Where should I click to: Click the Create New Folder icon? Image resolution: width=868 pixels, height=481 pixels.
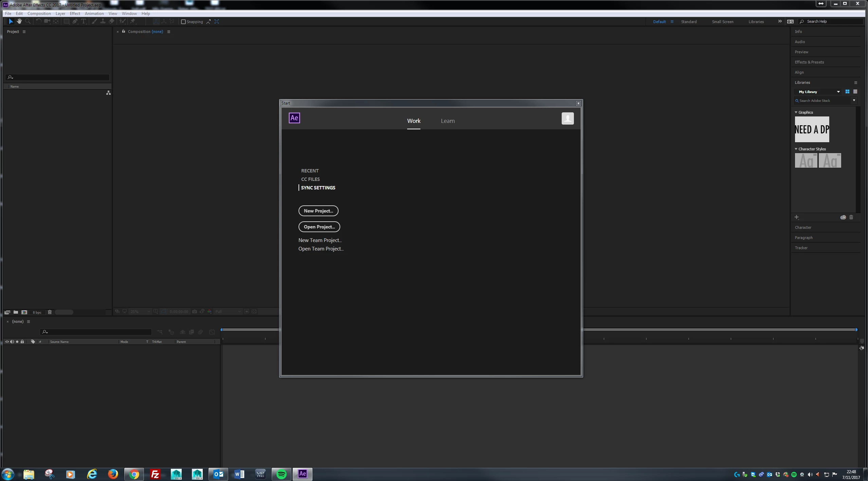point(16,312)
